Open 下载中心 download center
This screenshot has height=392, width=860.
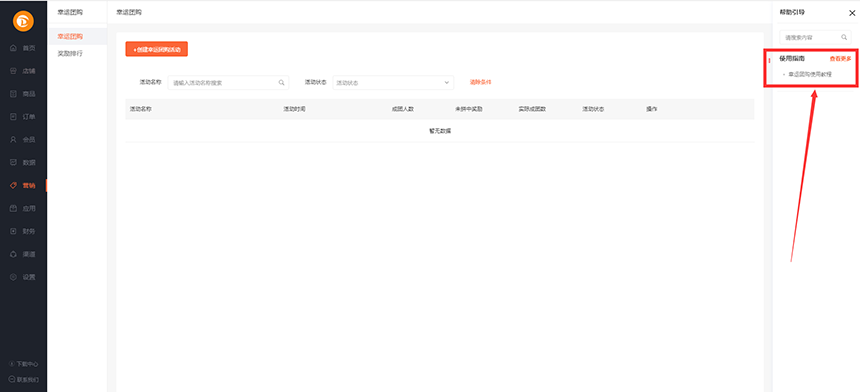coord(24,364)
